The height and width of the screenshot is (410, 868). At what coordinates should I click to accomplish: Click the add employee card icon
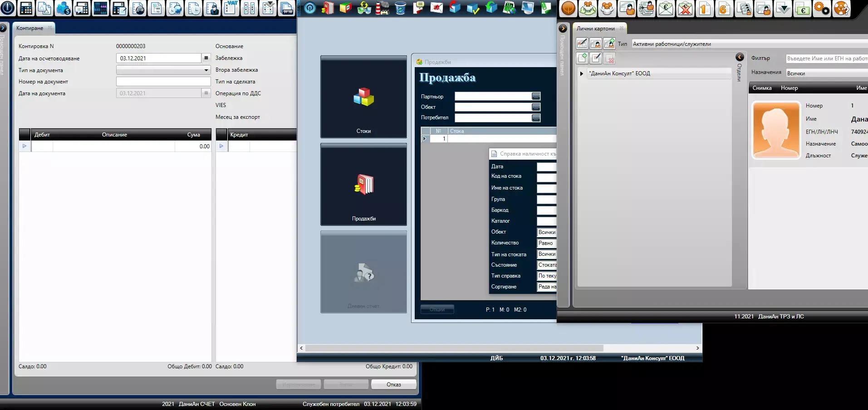point(609,44)
